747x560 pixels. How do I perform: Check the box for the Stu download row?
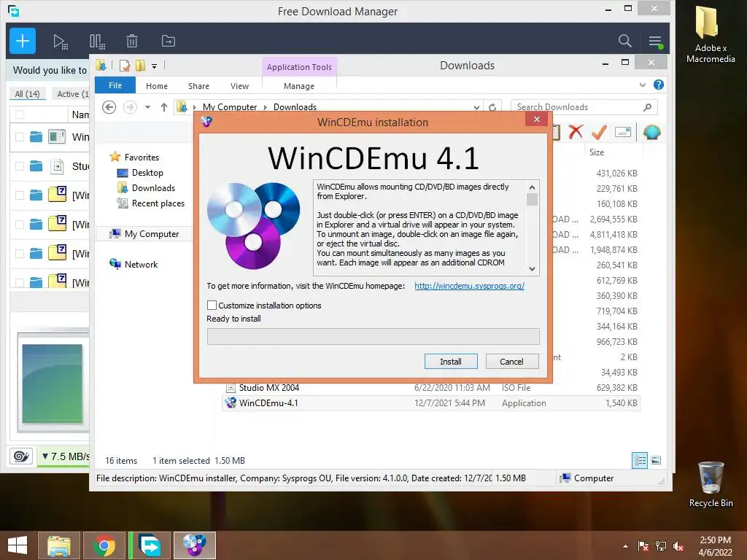click(20, 166)
